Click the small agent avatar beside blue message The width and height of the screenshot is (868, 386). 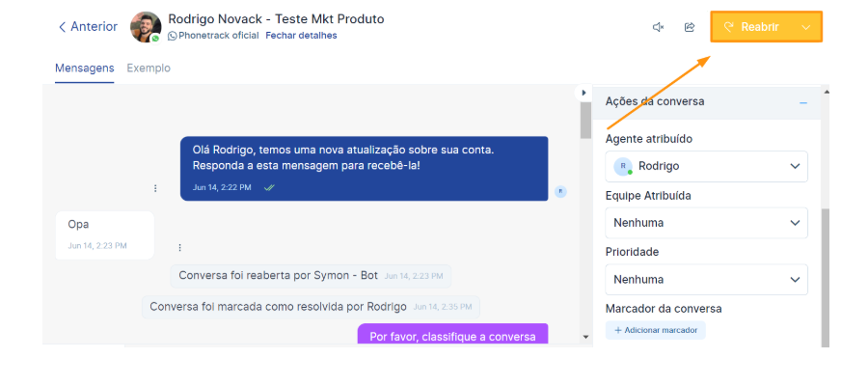point(560,191)
